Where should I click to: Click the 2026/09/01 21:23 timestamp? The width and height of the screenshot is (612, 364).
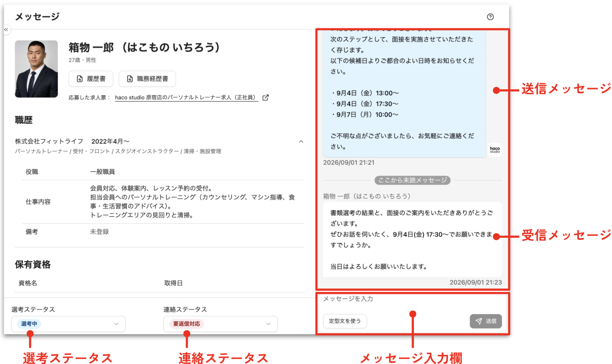(476, 283)
